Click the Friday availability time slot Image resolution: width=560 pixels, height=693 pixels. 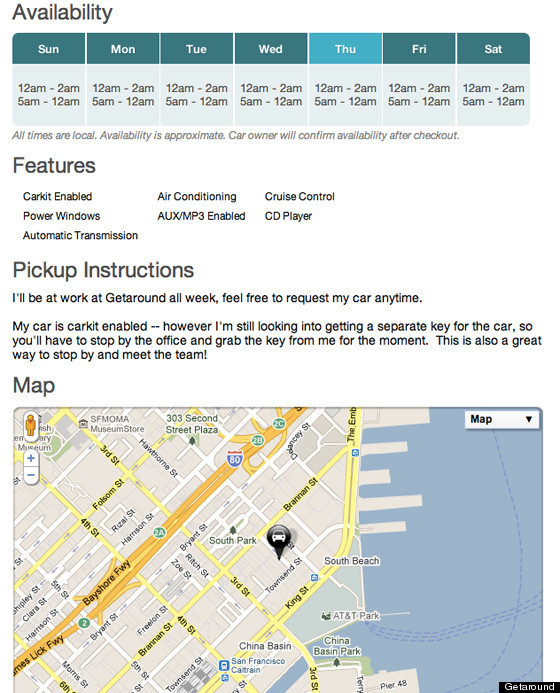(x=419, y=95)
